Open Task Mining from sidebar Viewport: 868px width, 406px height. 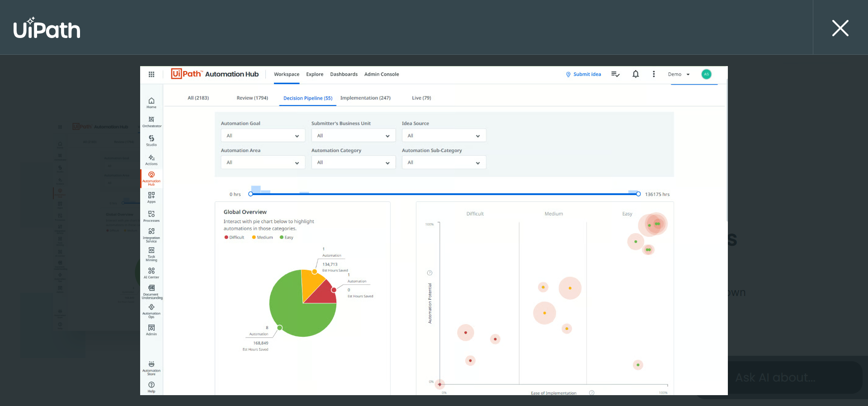(x=151, y=254)
